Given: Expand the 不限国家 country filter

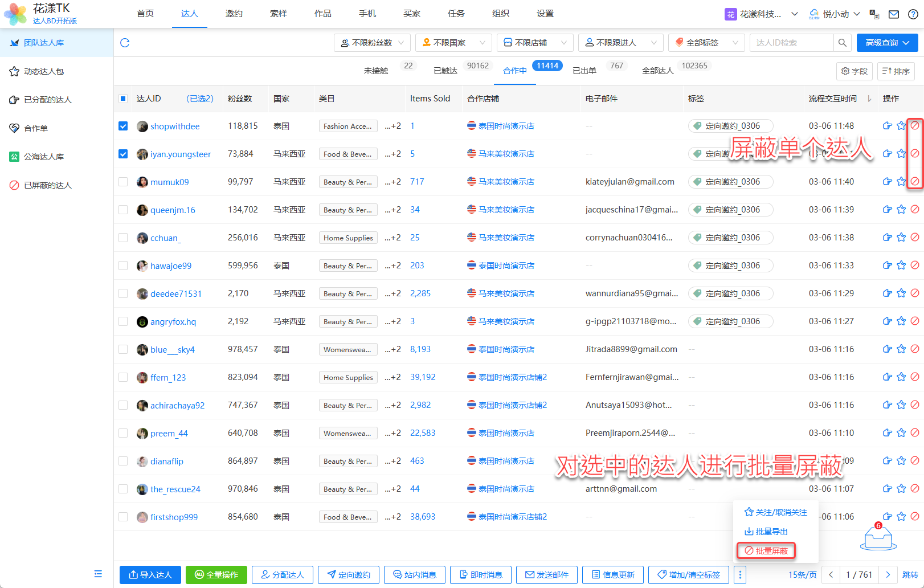Looking at the screenshot, I should 453,43.
